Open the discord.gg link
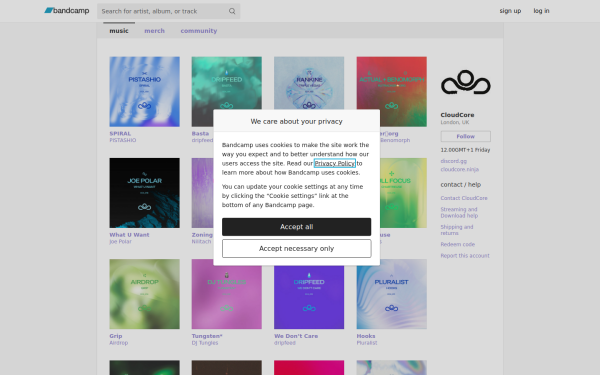Image resolution: width=600 pixels, height=375 pixels. (453, 161)
